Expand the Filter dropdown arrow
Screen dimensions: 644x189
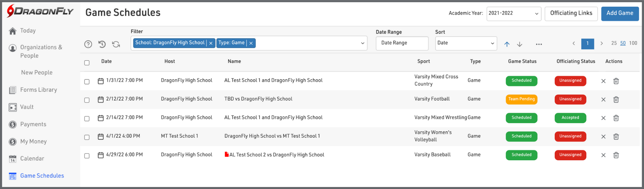coord(362,43)
